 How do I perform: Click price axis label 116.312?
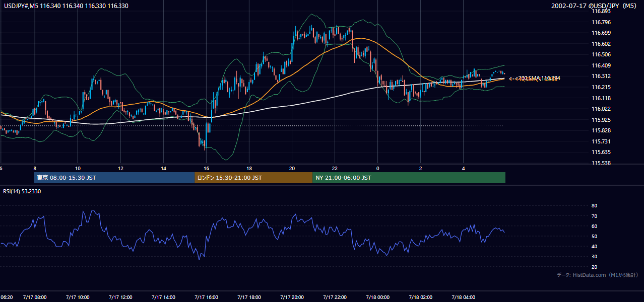tap(601, 77)
